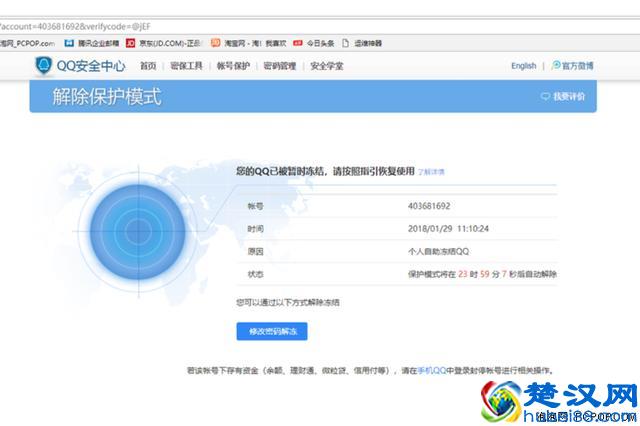Click the blank page bookmark icon
This screenshot has height=426, width=640.
pyautogui.click(x=345, y=43)
